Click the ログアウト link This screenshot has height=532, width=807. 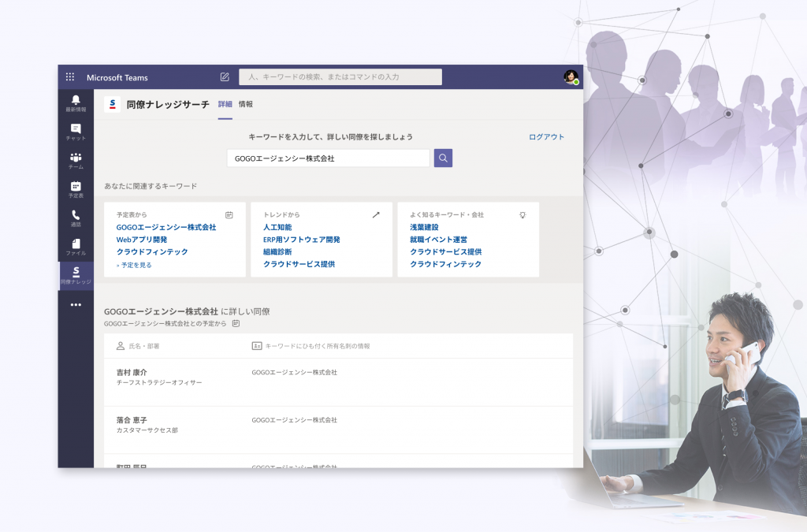point(547,137)
